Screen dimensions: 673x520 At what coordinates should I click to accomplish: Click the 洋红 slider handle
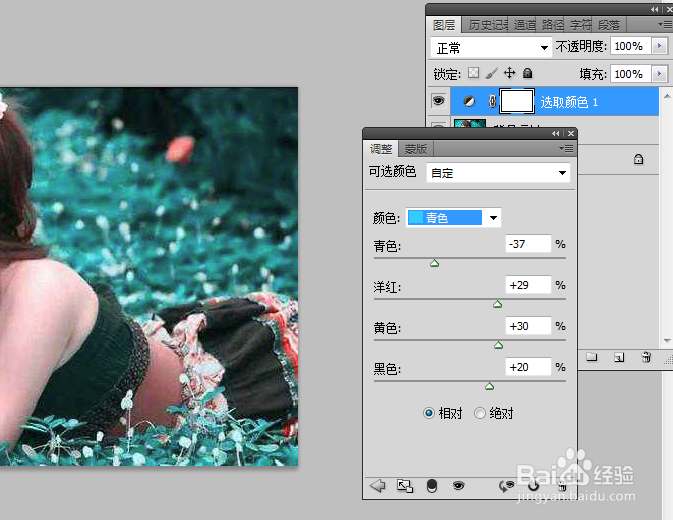pos(497,304)
